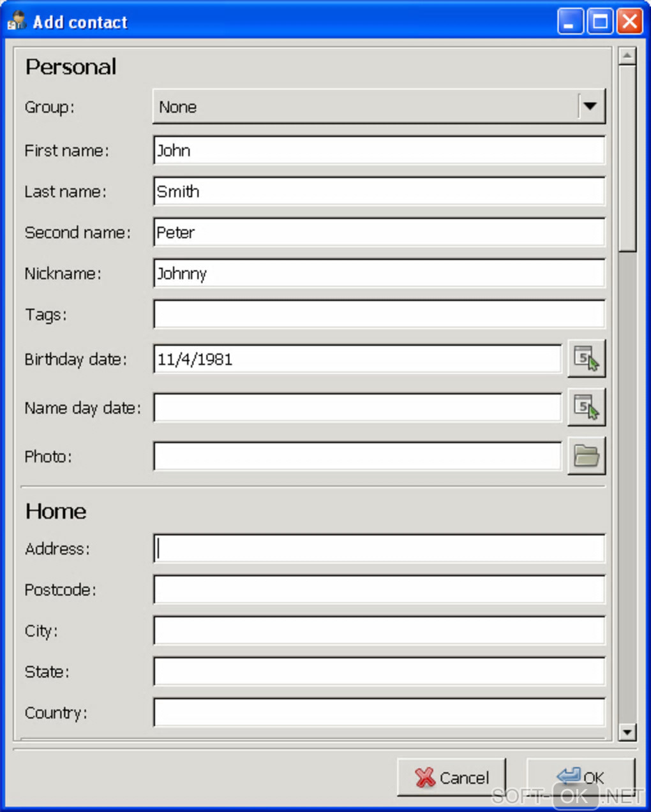Click the Personal section heading
Screen dimensions: 651x812
[71, 66]
